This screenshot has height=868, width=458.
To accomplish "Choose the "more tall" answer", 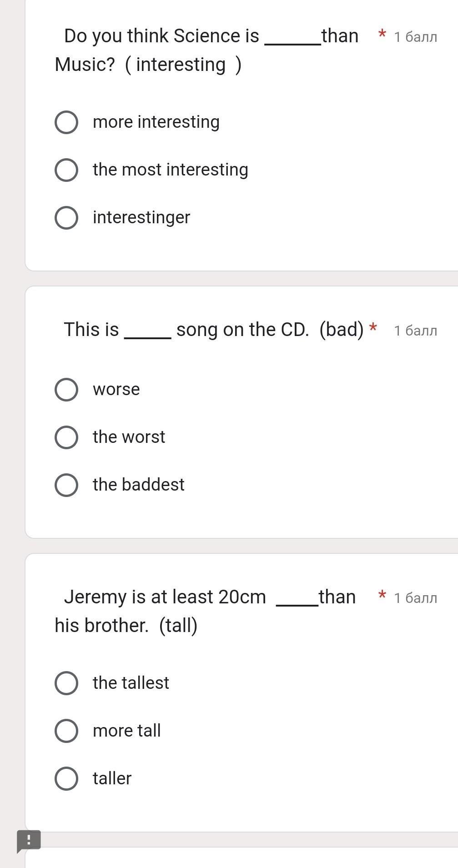I will (x=66, y=731).
